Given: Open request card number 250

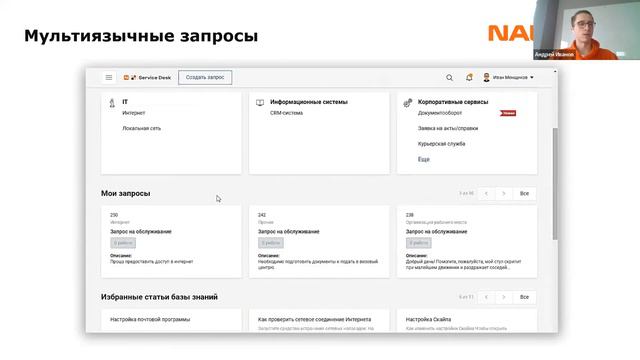Looking at the screenshot, I should tap(171, 242).
